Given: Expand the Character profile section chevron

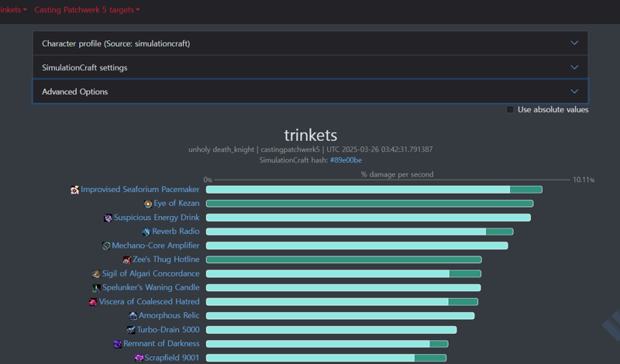Looking at the screenshot, I should tap(574, 43).
